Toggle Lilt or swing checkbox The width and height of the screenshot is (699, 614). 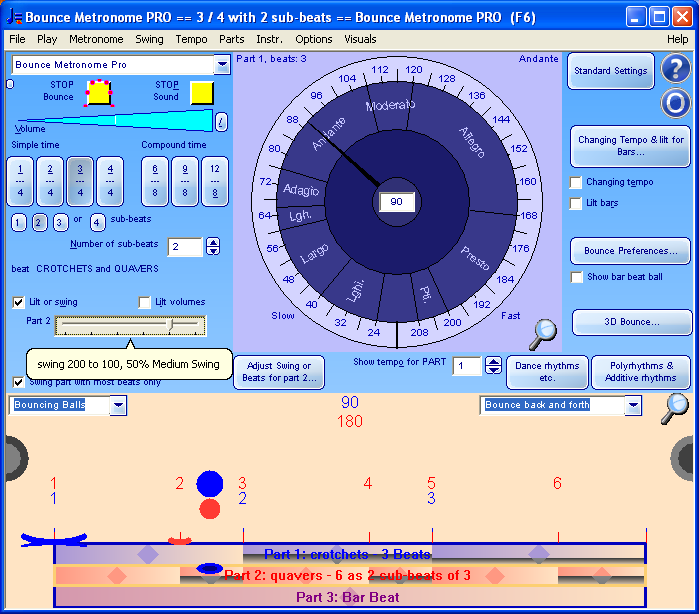[x=18, y=302]
